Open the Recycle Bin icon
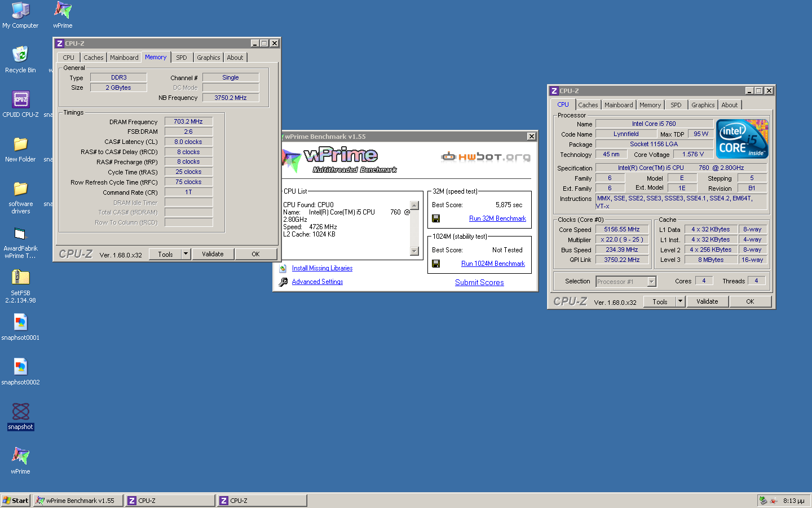This screenshot has width=812, height=508. (x=20, y=59)
